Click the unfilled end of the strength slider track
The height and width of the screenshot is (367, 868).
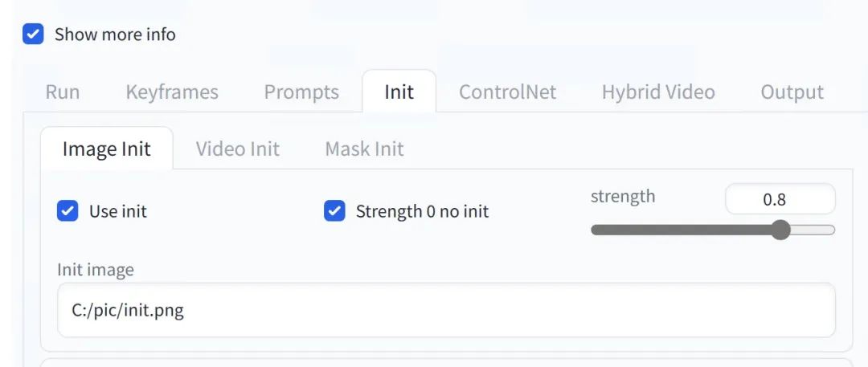(x=813, y=230)
